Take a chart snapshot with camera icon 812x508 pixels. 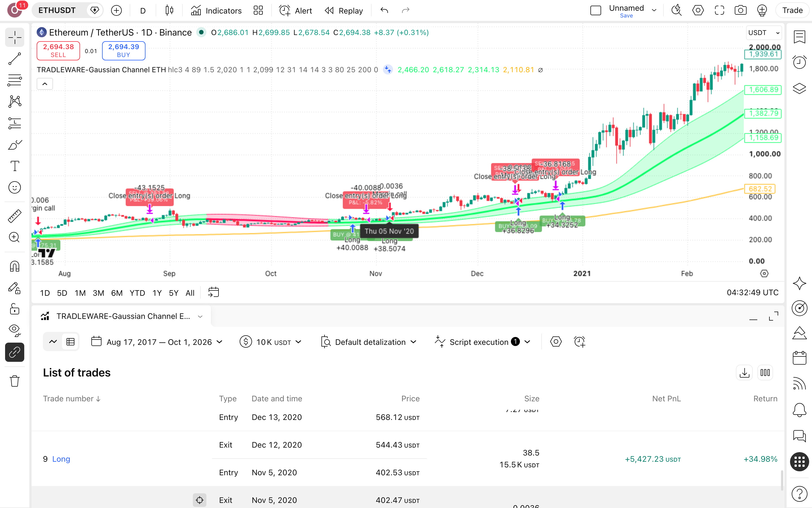[741, 10]
